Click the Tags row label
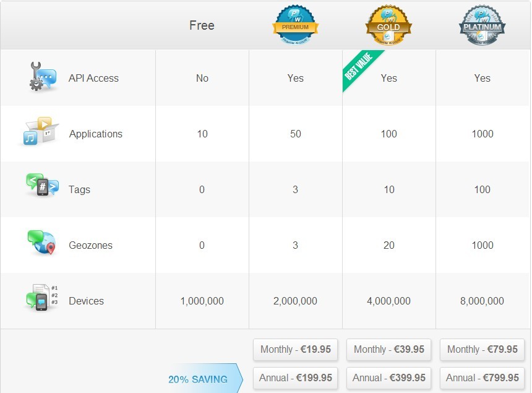This screenshot has height=393, width=532. coord(79,189)
